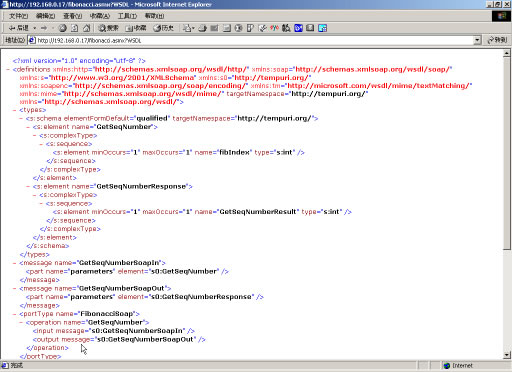Image resolution: width=512 pixels, height=372 pixels.
Task: Click the checkmark pencil toolbar icon
Action: point(263,28)
